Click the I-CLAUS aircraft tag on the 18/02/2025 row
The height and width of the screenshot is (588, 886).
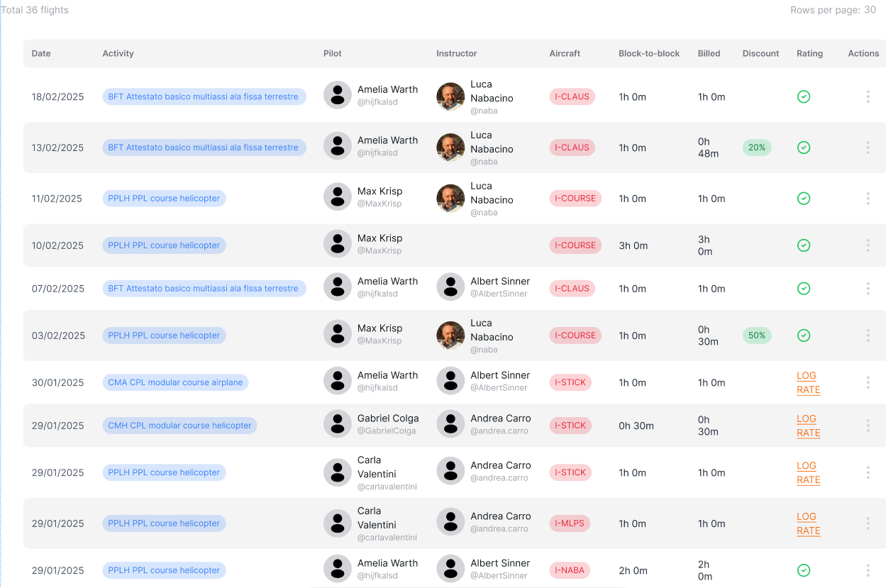click(x=572, y=96)
